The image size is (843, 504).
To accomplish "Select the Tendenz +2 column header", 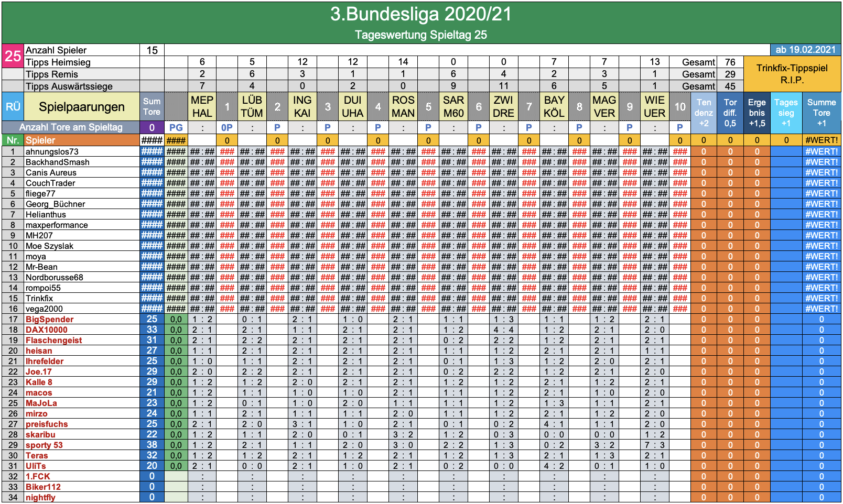I will pyautogui.click(x=704, y=113).
